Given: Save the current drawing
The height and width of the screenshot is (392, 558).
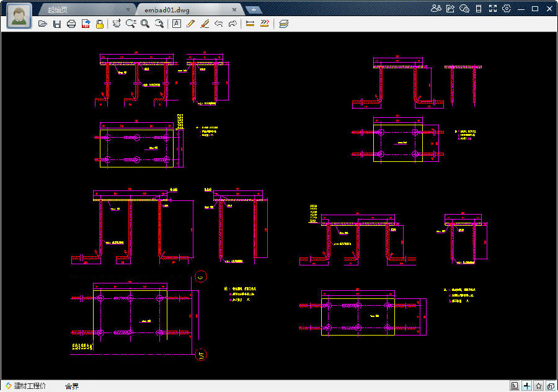Looking at the screenshot, I should 57,24.
